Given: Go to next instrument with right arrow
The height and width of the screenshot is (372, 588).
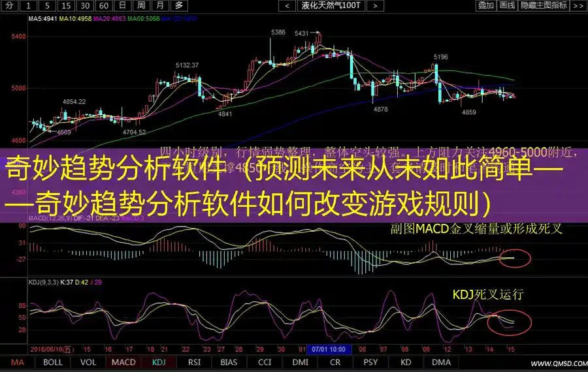Looking at the screenshot, I should tap(375, 5).
